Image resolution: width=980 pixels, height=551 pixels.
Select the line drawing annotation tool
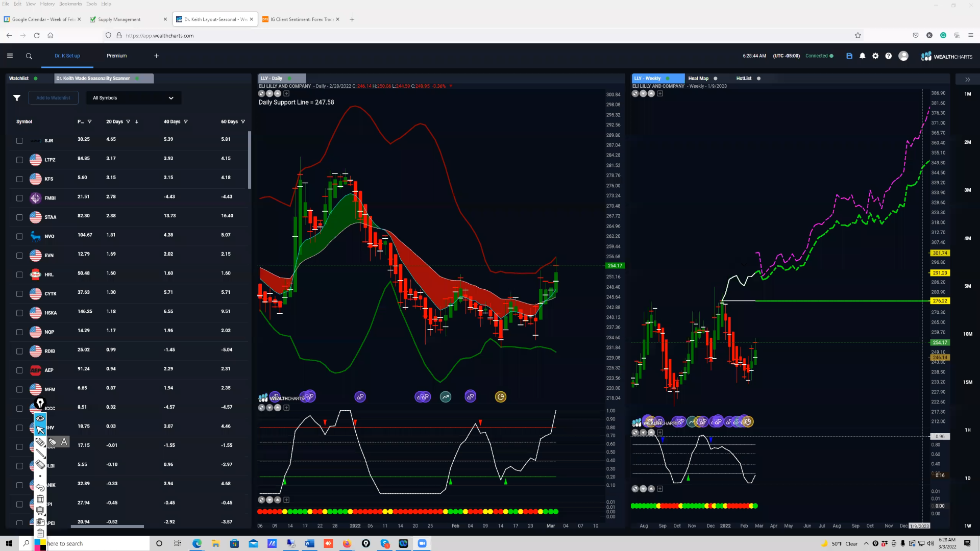point(40,453)
